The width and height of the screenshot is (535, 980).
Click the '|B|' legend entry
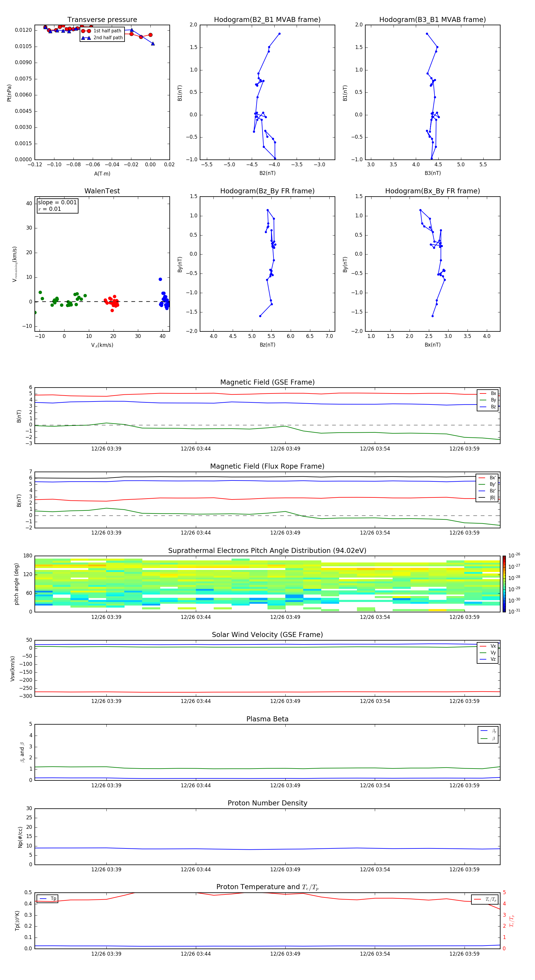point(487,498)
